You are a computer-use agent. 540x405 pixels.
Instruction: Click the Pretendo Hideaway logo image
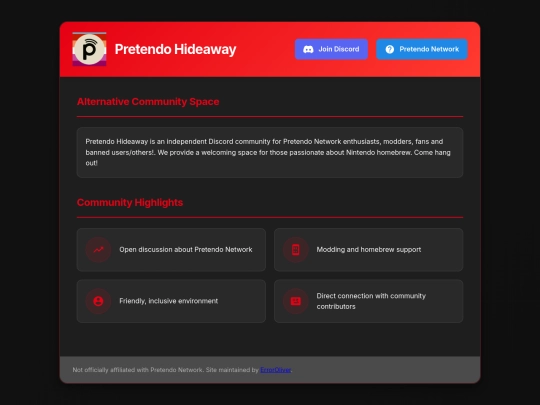pos(89,49)
